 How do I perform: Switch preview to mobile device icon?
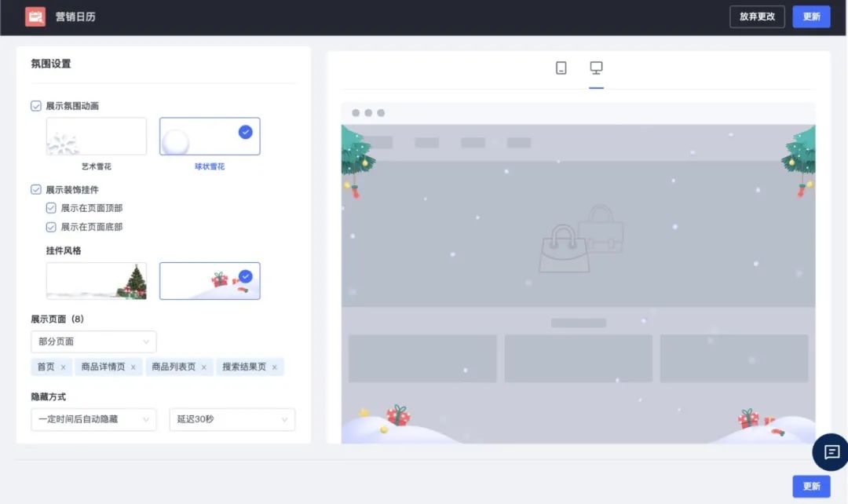click(561, 68)
